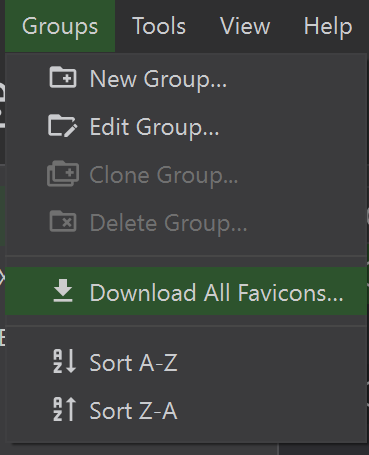This screenshot has width=369, height=455.
Task: Click the separator line above Sort A-Z
Action: point(186,326)
